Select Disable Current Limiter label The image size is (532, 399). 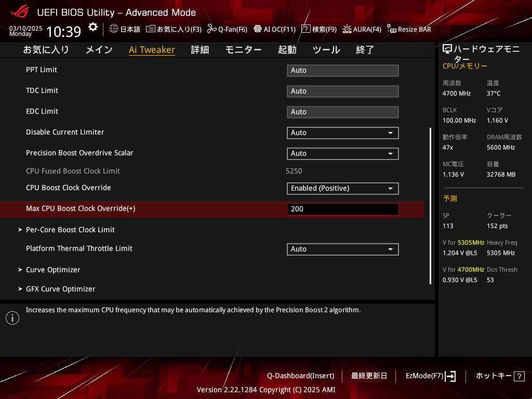65,132
